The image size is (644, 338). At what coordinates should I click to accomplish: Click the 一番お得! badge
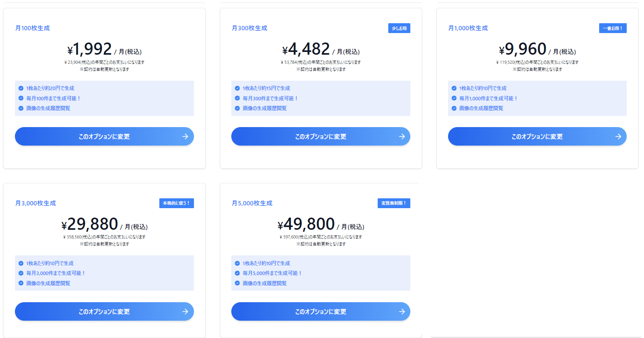(x=613, y=28)
